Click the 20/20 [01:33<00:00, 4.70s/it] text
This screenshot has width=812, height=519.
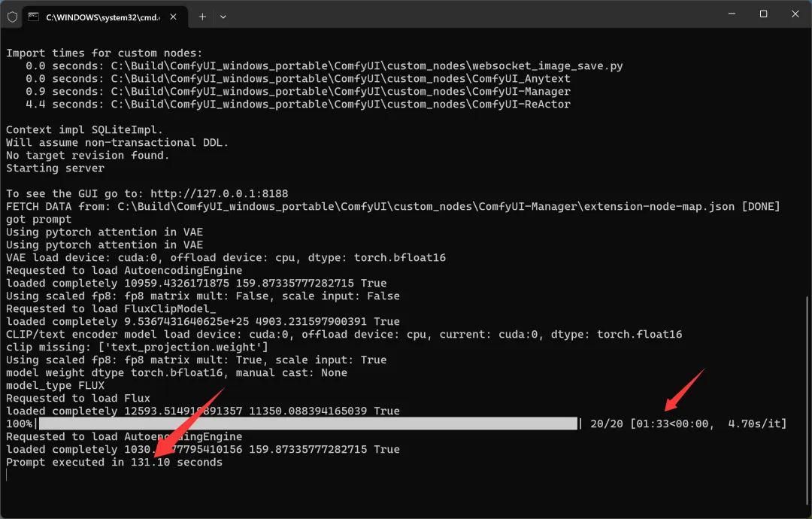click(x=686, y=423)
